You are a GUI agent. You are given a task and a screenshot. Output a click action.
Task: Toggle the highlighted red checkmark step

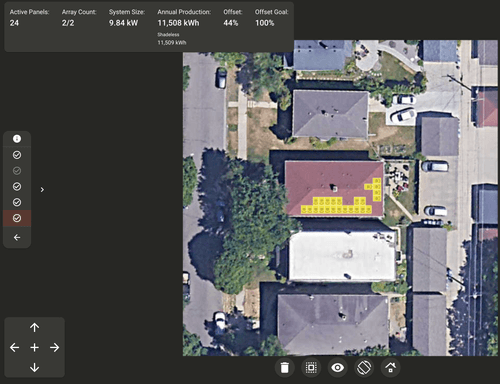point(17,218)
